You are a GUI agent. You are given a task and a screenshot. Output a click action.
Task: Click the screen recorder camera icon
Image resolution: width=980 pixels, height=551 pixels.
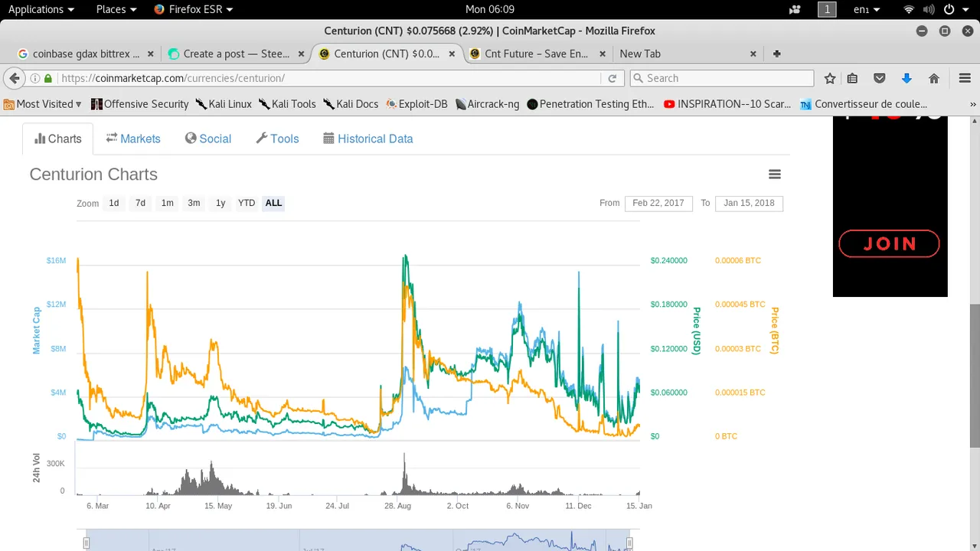(795, 9)
